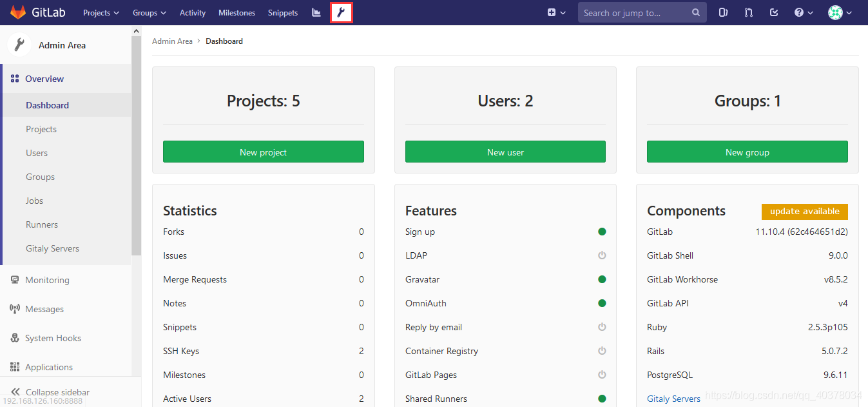The height and width of the screenshot is (407, 868).
Task: Click the update available badge
Action: [805, 212]
